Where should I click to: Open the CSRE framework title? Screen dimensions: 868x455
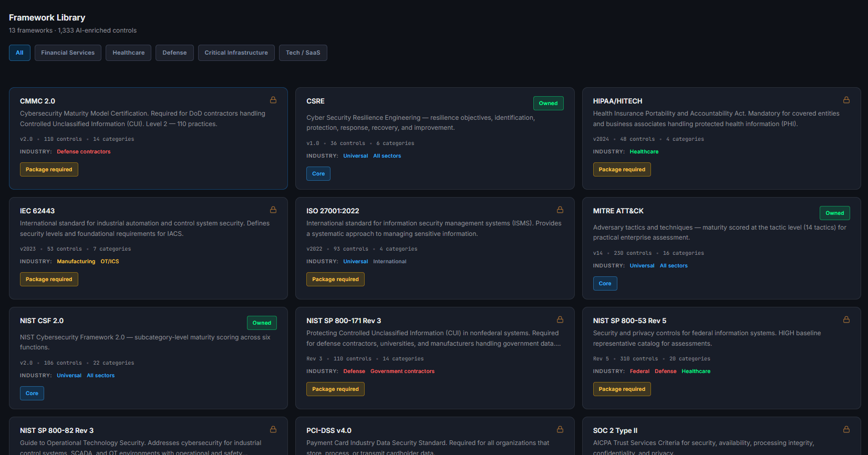tap(315, 101)
